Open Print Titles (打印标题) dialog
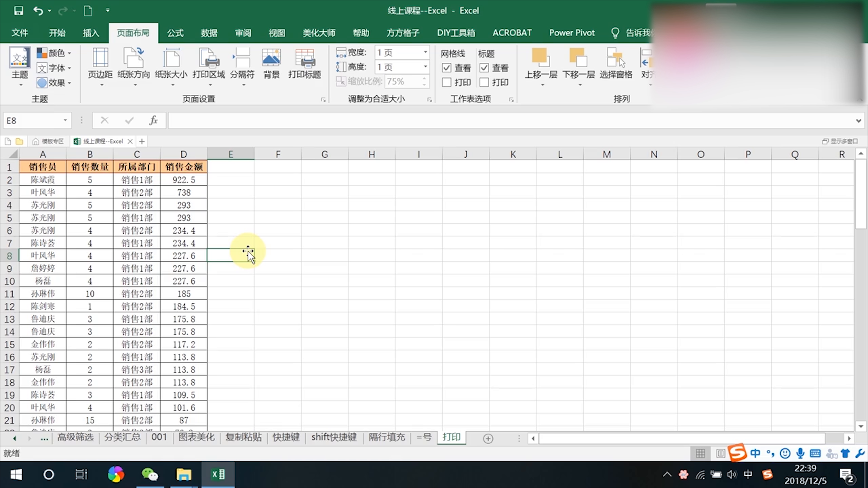868x488 pixels. pos(304,59)
